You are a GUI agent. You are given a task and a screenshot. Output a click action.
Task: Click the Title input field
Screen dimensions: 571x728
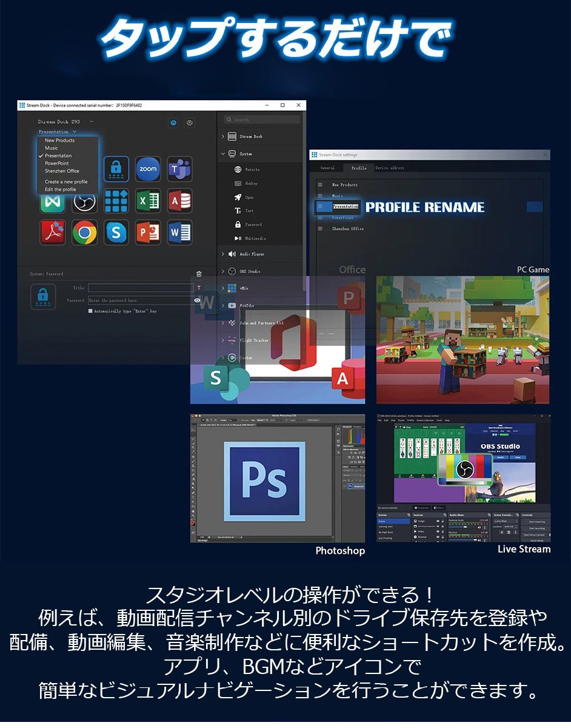coord(141,288)
